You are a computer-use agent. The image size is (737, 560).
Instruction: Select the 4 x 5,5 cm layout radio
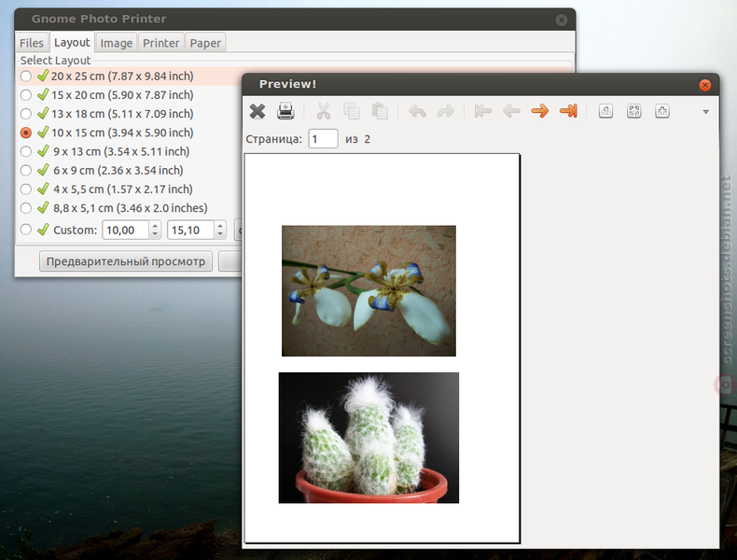point(26,189)
